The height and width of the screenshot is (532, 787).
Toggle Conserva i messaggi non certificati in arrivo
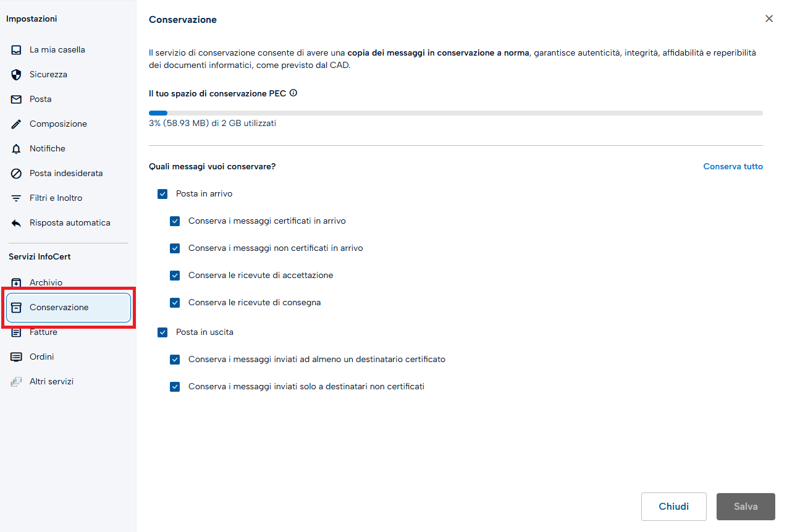pyautogui.click(x=175, y=248)
